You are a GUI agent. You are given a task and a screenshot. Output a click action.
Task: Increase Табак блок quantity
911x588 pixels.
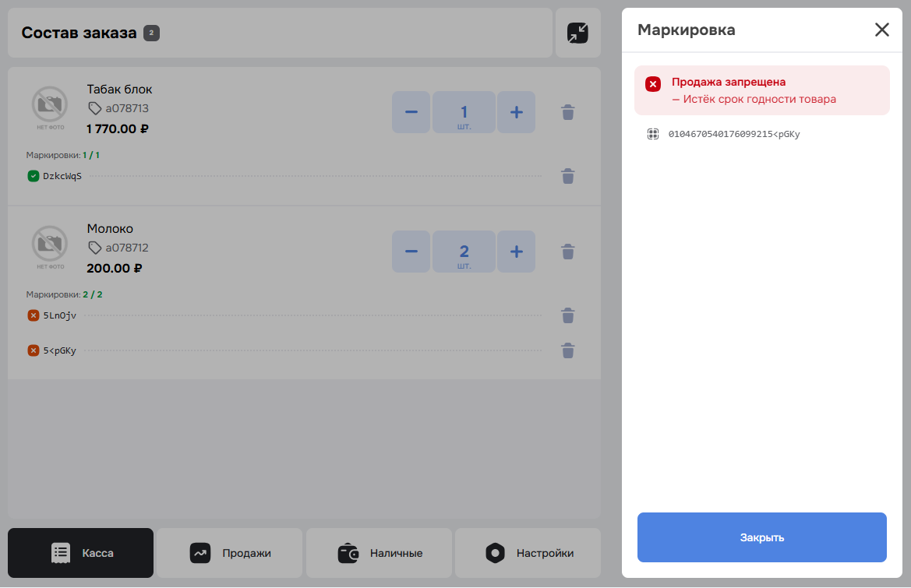pyautogui.click(x=517, y=112)
